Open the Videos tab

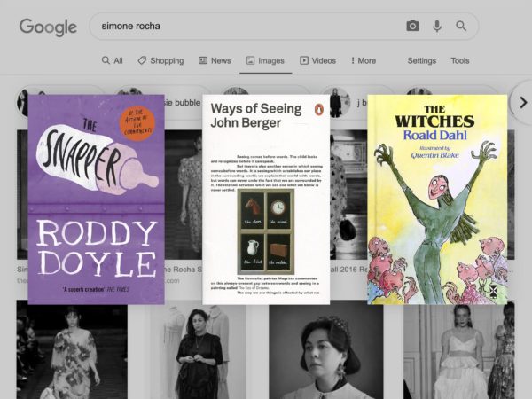(318, 60)
